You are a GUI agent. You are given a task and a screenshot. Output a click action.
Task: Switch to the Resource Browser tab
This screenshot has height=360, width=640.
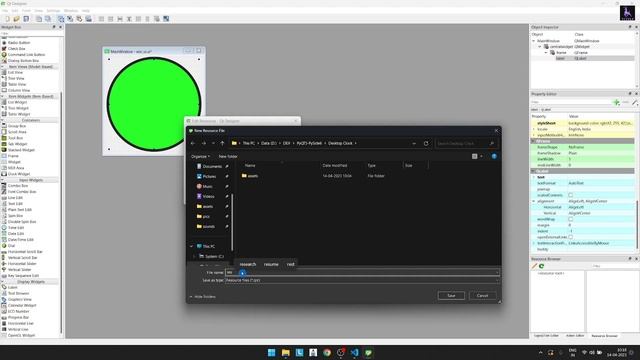point(604,336)
